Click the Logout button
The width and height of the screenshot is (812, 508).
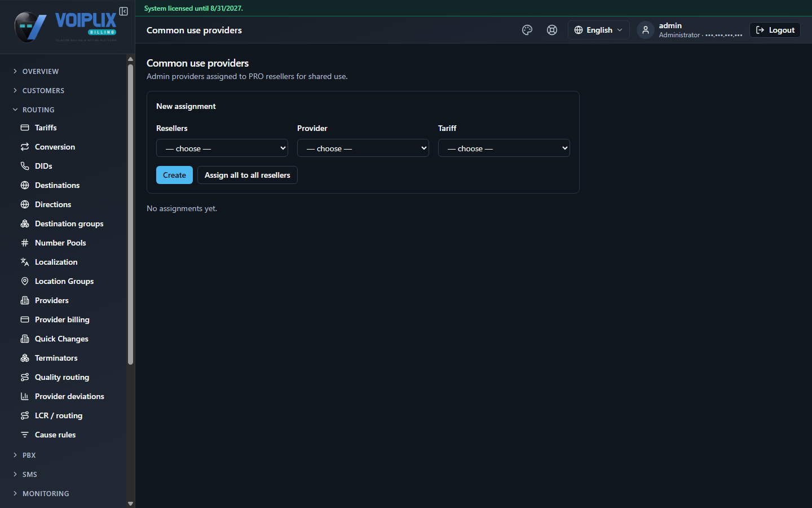(775, 30)
